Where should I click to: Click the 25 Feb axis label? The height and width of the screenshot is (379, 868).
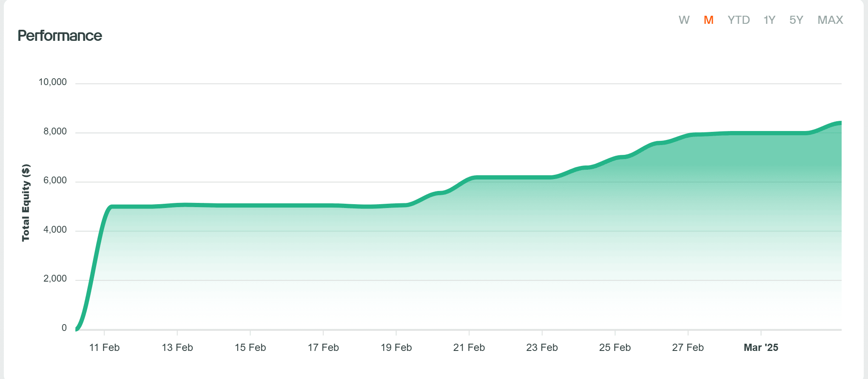point(615,348)
